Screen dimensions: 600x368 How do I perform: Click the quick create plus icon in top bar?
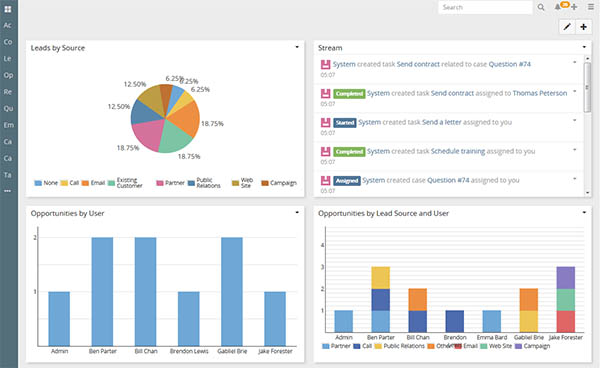(x=574, y=7)
